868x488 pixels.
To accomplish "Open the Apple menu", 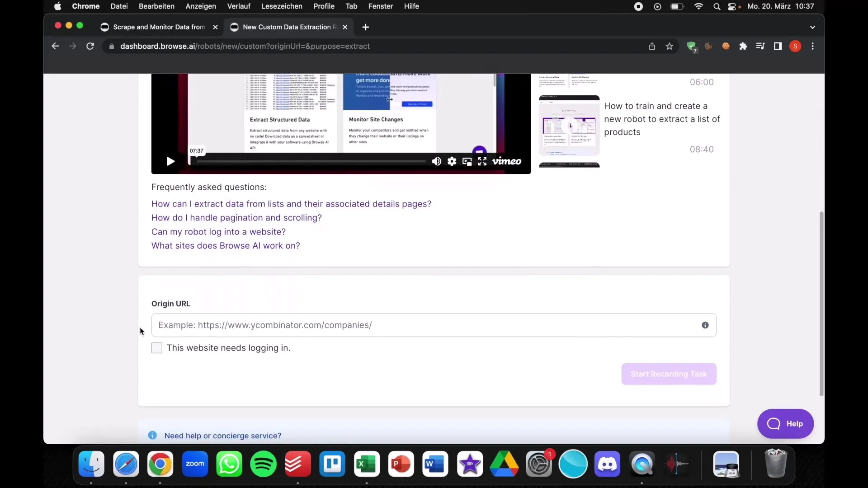I will click(57, 6).
